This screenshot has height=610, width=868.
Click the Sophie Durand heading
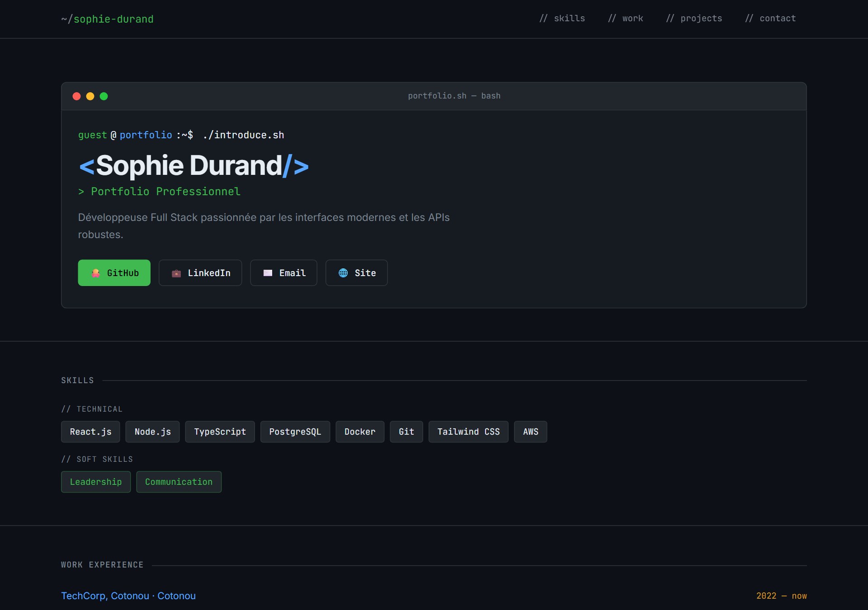[193, 165]
